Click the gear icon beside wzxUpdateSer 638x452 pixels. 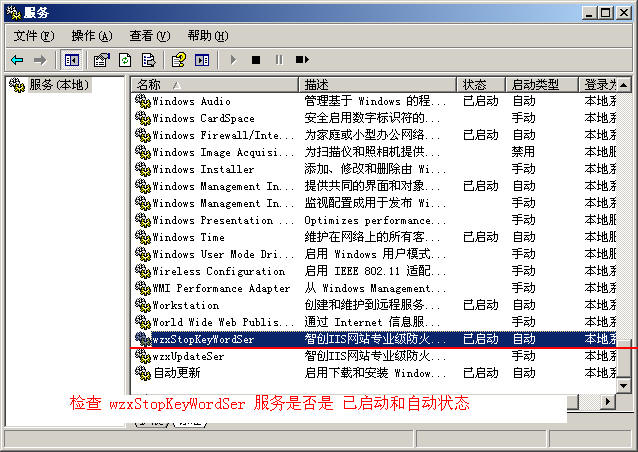(143, 356)
